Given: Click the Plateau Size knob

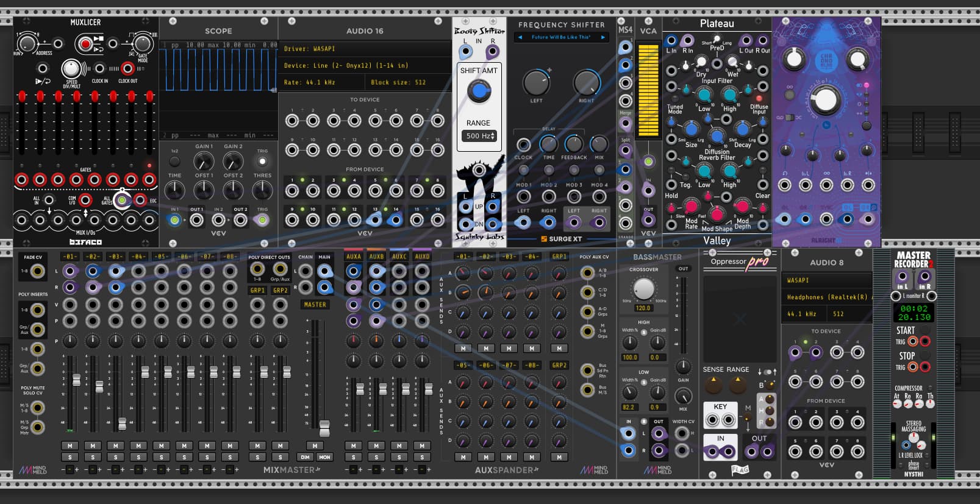Looking at the screenshot, I should (691, 129).
